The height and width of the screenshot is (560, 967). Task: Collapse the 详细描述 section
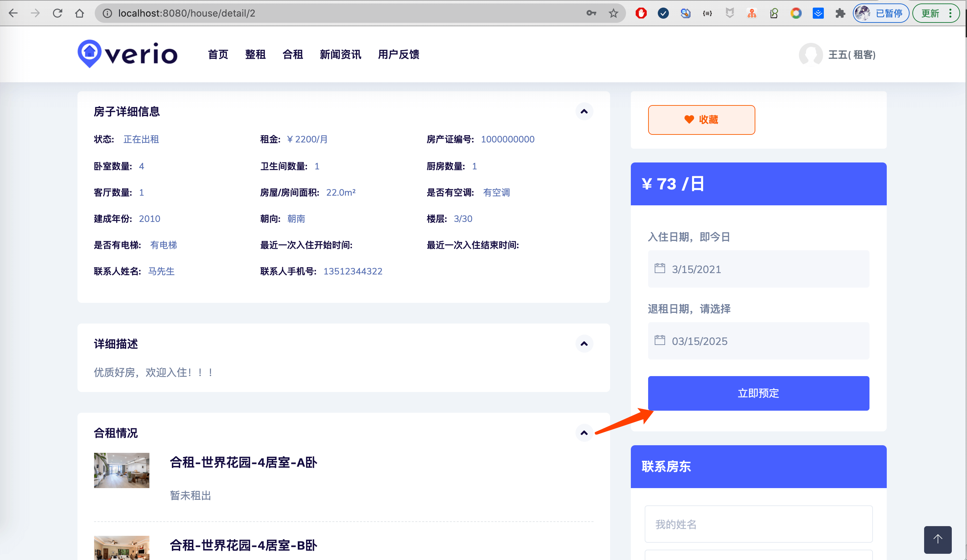584,344
